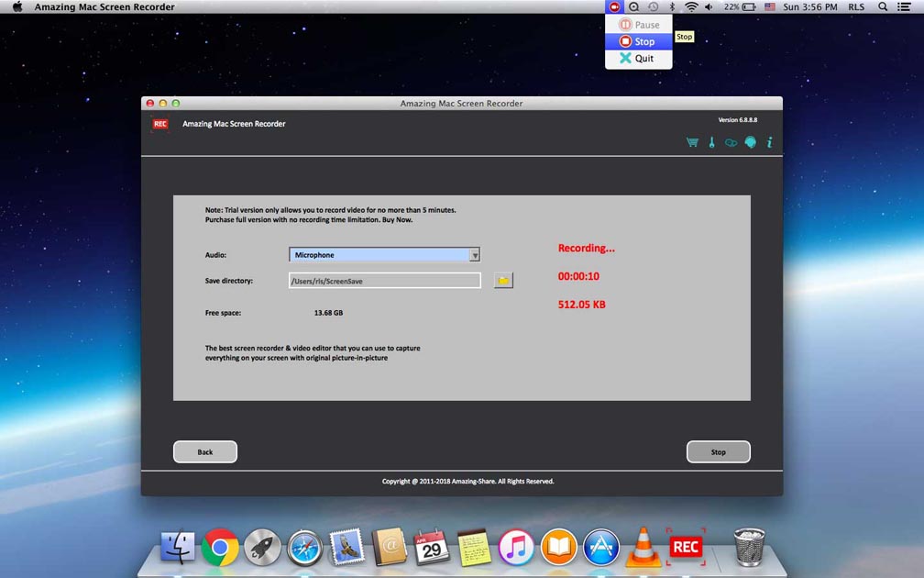Click the 00:00:10 elapsed time

(x=578, y=276)
